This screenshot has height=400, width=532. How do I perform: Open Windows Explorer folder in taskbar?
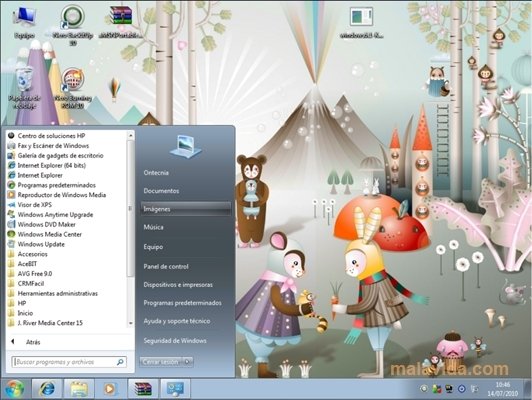[x=79, y=389]
